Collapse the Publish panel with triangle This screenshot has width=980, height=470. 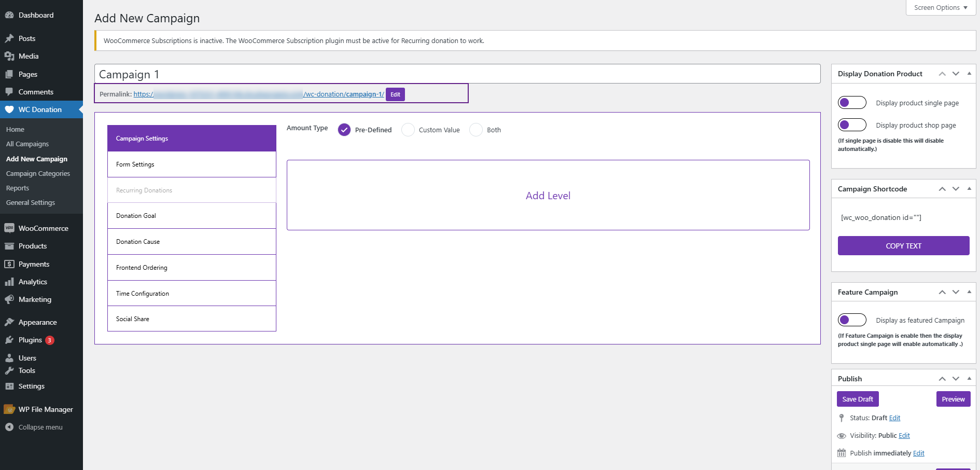pyautogui.click(x=969, y=379)
